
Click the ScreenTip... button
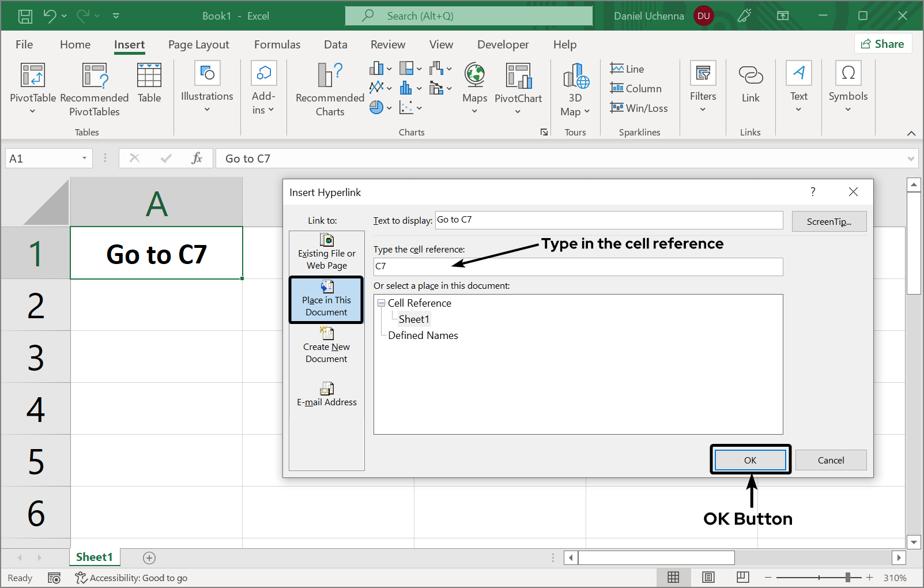point(828,221)
